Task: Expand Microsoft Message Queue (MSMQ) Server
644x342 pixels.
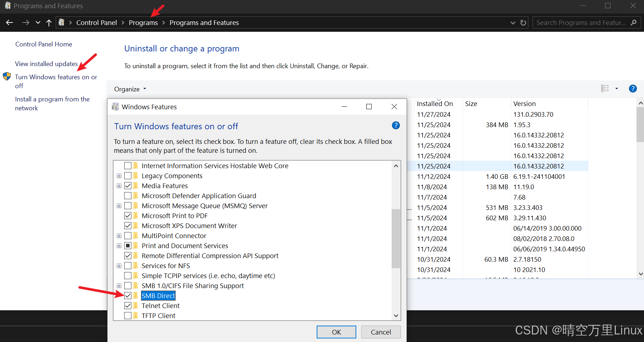Action: (x=119, y=206)
